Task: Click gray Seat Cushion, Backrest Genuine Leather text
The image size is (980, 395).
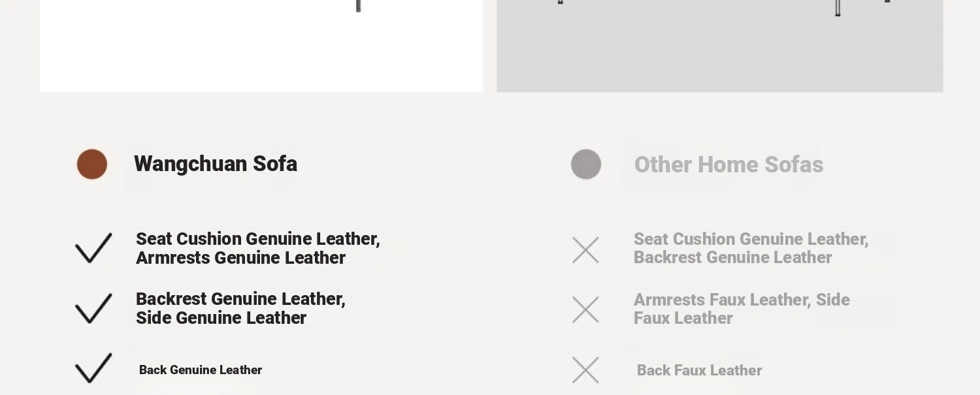Action: (751, 248)
